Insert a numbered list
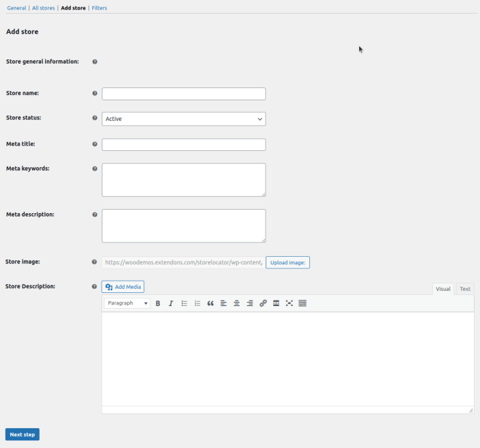This screenshot has height=448, width=480. (197, 303)
